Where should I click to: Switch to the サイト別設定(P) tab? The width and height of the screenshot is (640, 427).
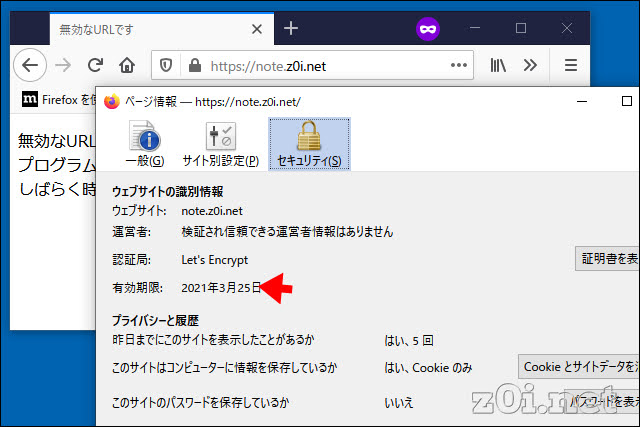(x=220, y=144)
